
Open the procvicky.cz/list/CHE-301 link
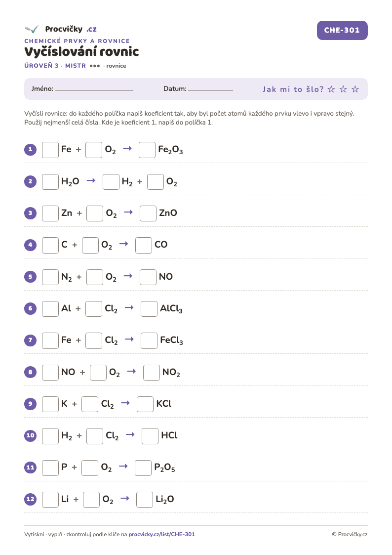coord(161,534)
